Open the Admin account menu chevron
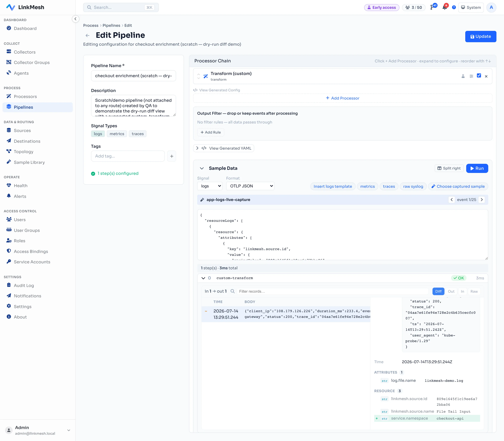The image size is (504, 441). (x=69, y=430)
